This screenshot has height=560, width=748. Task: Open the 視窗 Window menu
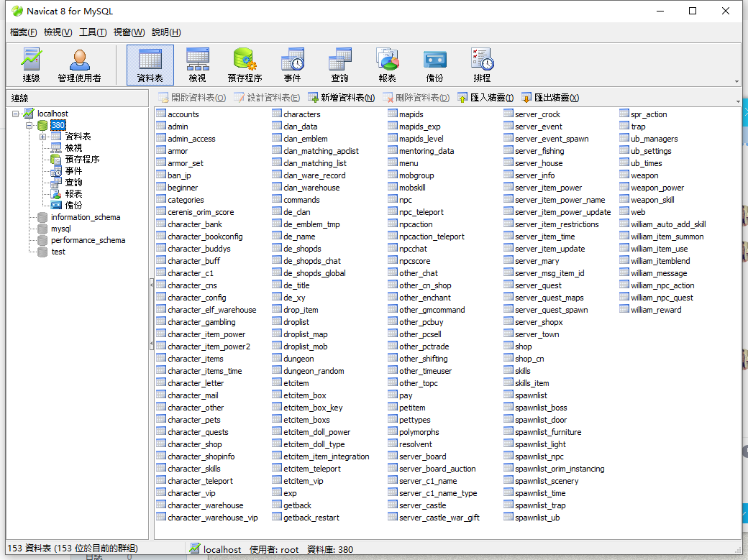[129, 32]
